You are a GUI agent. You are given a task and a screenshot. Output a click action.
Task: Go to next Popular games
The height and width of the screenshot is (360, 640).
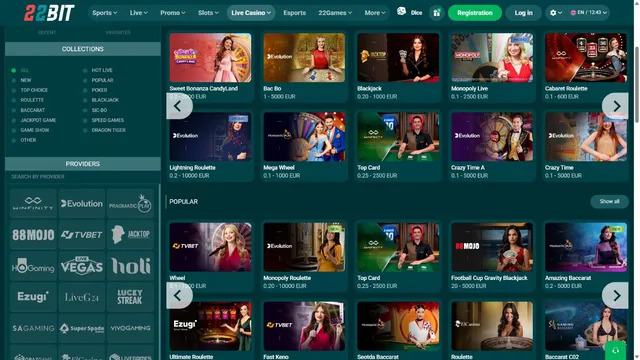tap(616, 296)
